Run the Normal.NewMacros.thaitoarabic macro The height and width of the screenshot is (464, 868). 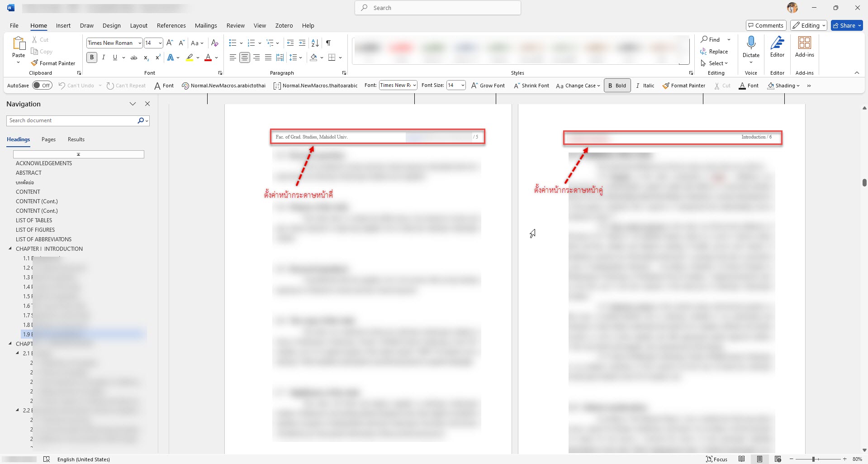coord(316,85)
